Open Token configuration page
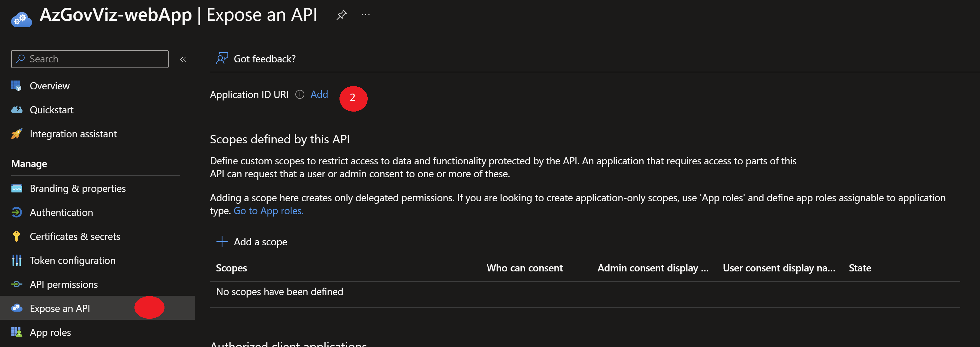980x347 pixels. pos(72,260)
